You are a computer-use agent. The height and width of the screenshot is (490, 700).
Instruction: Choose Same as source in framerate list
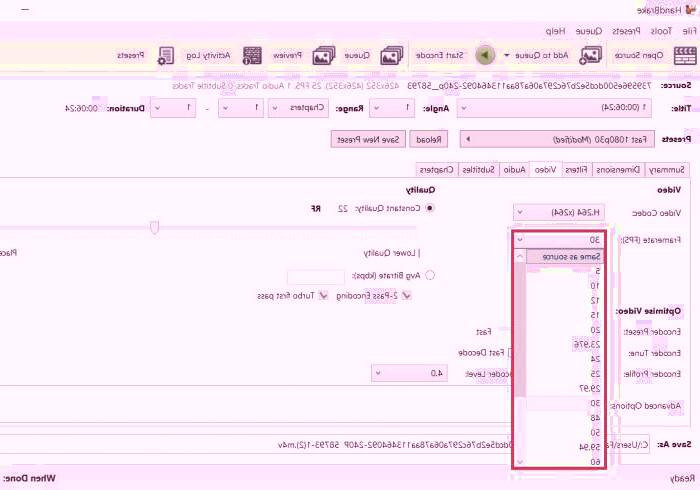565,257
